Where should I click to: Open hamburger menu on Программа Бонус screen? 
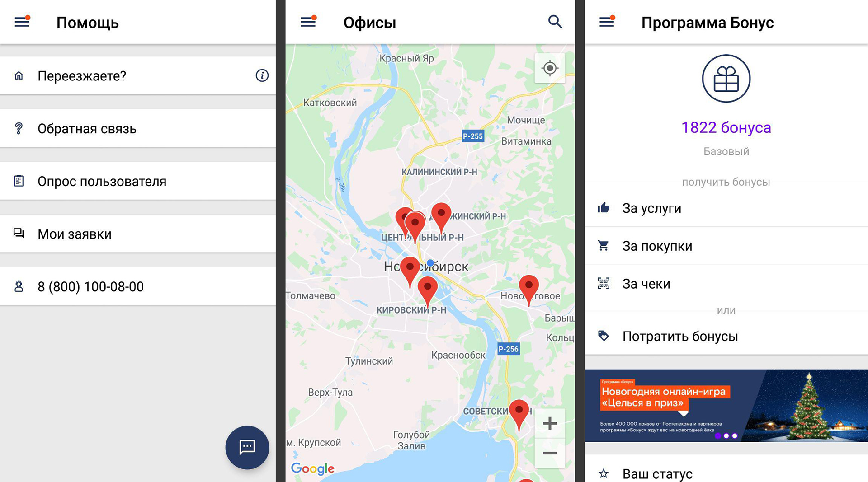[607, 22]
